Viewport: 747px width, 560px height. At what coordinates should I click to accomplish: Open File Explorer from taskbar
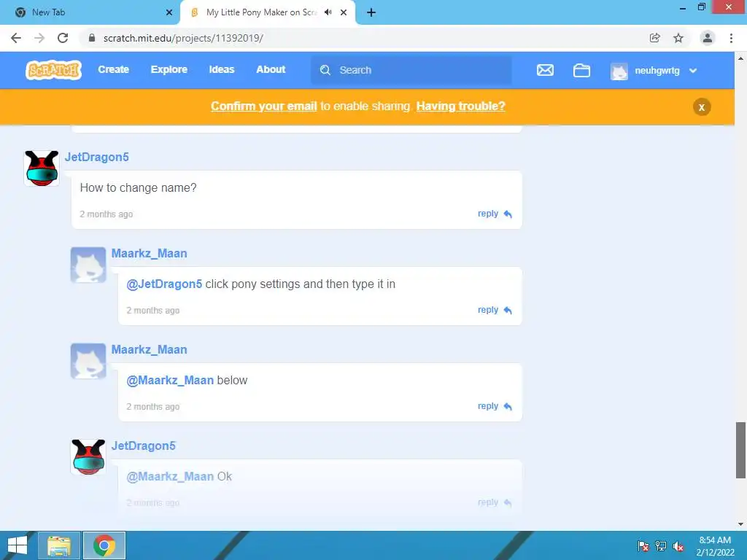coord(59,545)
